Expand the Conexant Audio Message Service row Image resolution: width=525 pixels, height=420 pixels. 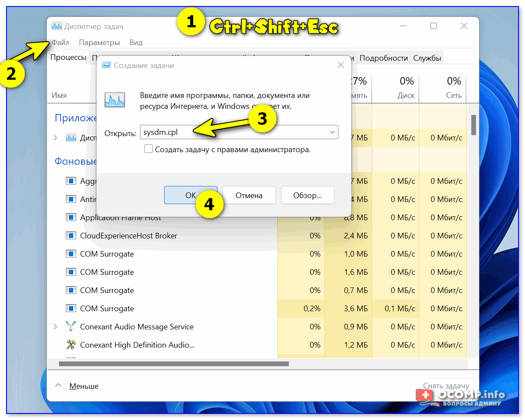pos(55,326)
